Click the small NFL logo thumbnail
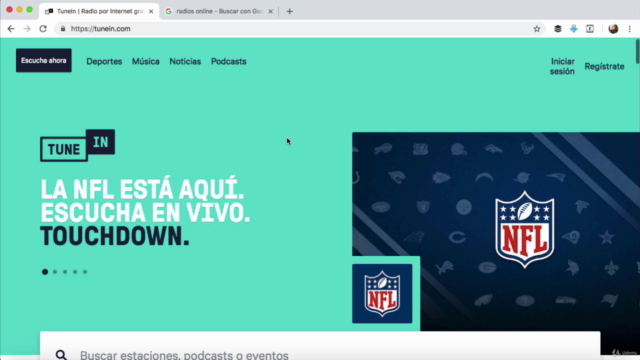The height and width of the screenshot is (360, 640). coord(382,293)
